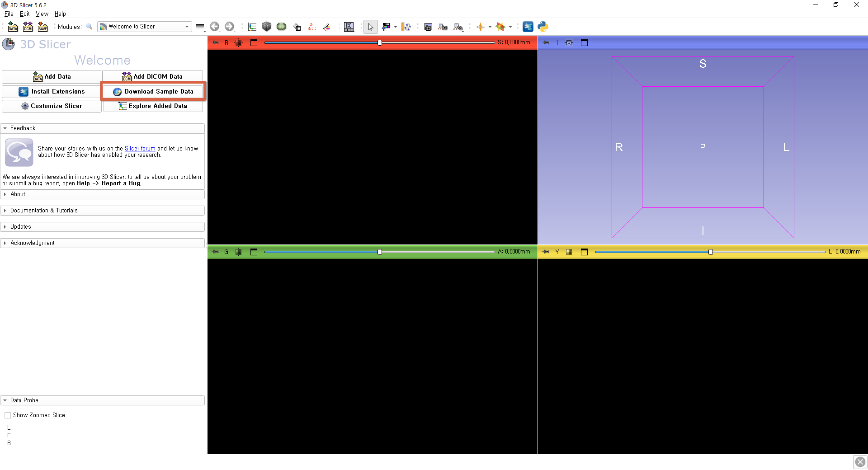
Task: Click the red slice offset slider
Action: 380,42
